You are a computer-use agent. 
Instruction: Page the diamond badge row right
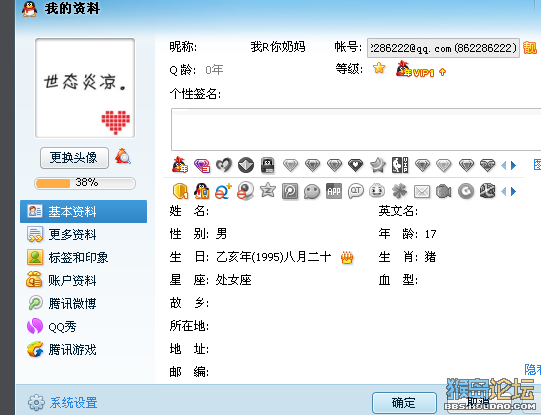click(513, 166)
